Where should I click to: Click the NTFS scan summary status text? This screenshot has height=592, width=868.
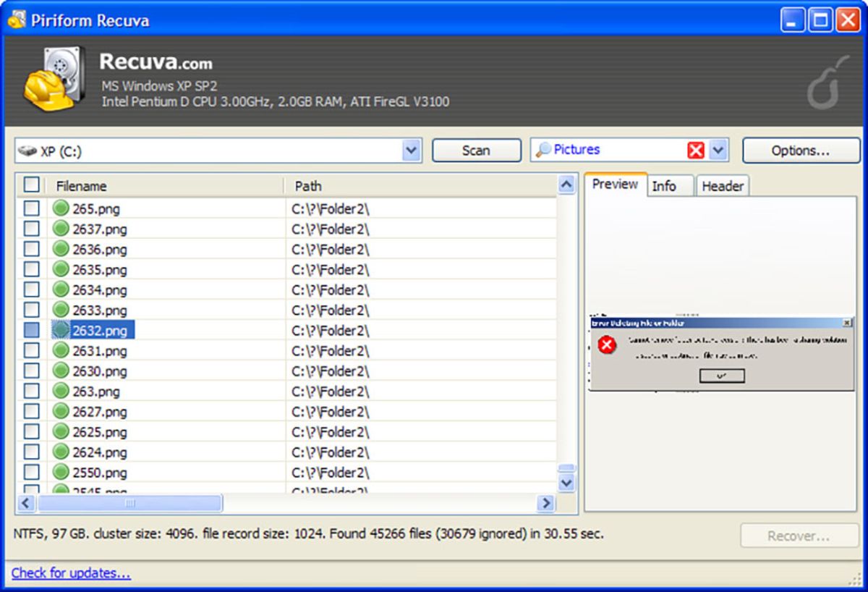(x=309, y=534)
